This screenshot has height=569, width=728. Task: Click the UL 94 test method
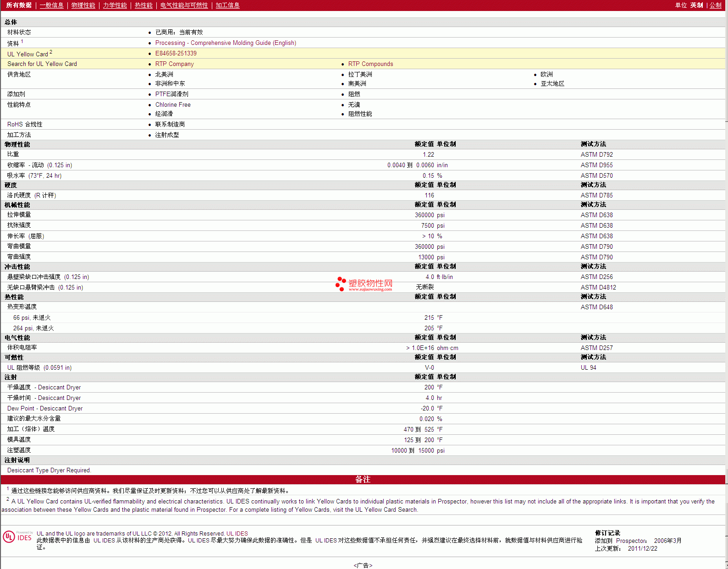point(588,367)
